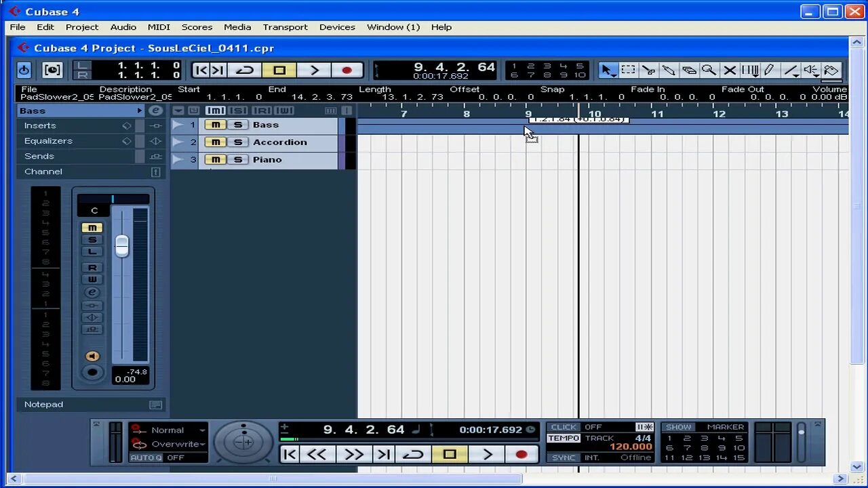Click Rewind on the bottom transport panel
This screenshot has width=868, height=488.
pyautogui.click(x=317, y=454)
